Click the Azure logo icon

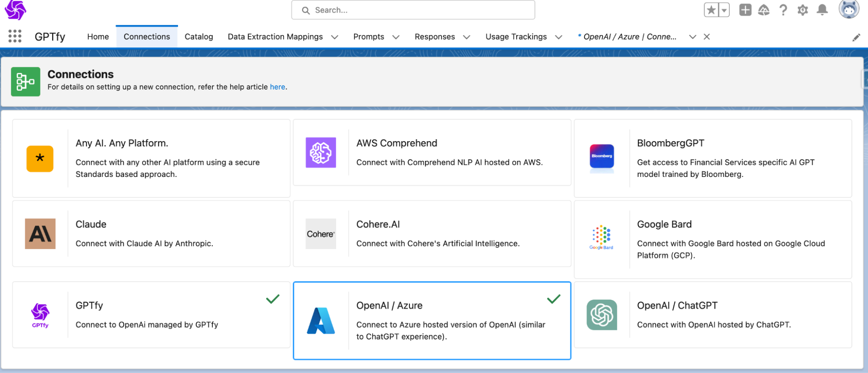[321, 320]
